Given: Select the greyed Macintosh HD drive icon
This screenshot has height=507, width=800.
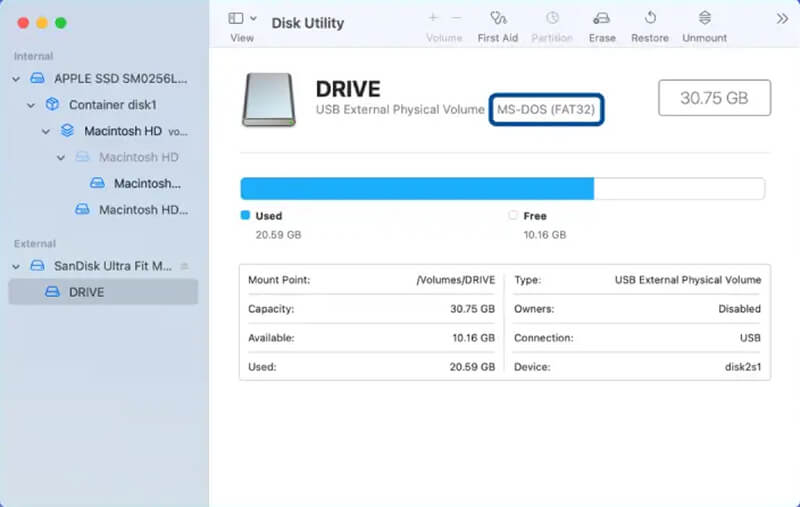Looking at the screenshot, I should pyautogui.click(x=82, y=157).
